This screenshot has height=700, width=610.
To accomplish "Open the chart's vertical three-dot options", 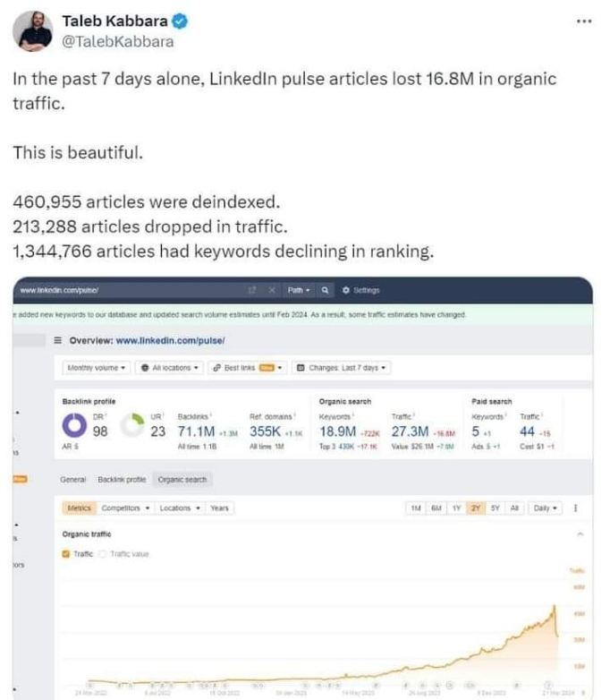I will [576, 508].
